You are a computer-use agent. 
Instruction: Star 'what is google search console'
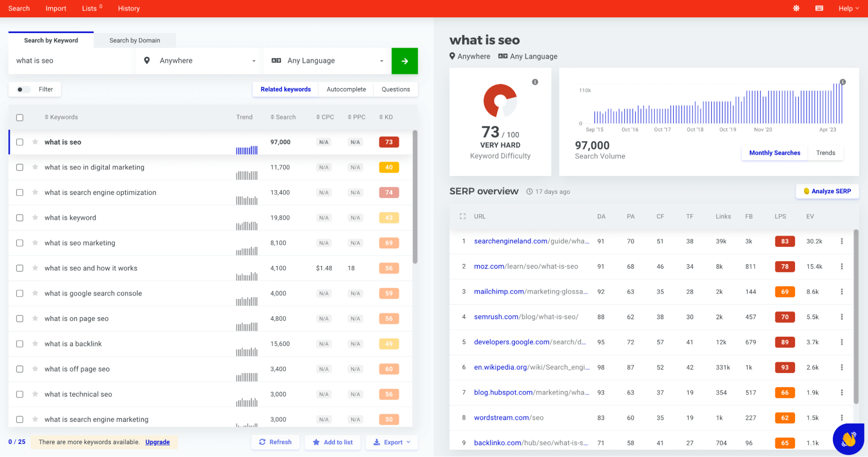click(35, 293)
